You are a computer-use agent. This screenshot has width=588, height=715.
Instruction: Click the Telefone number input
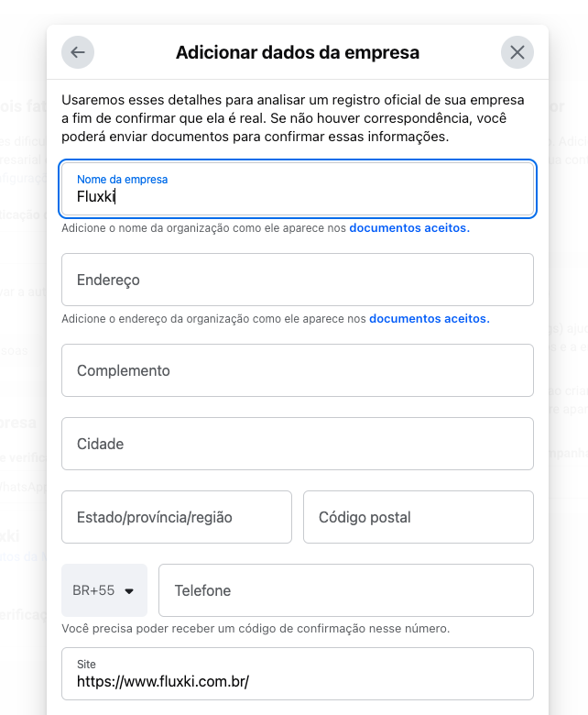[x=345, y=590]
